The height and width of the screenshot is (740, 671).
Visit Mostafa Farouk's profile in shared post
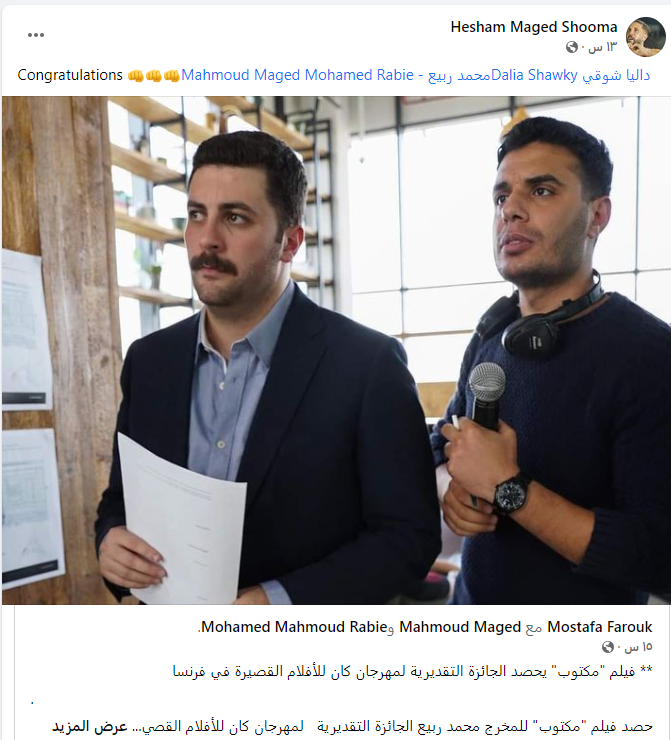coord(599,627)
